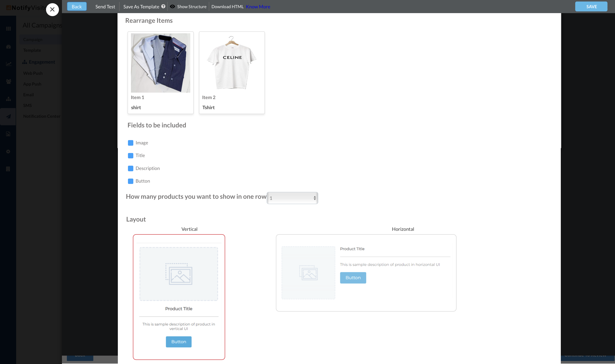The height and width of the screenshot is (364, 615).
Task: Close the modal with the X icon
Action: [52, 10]
